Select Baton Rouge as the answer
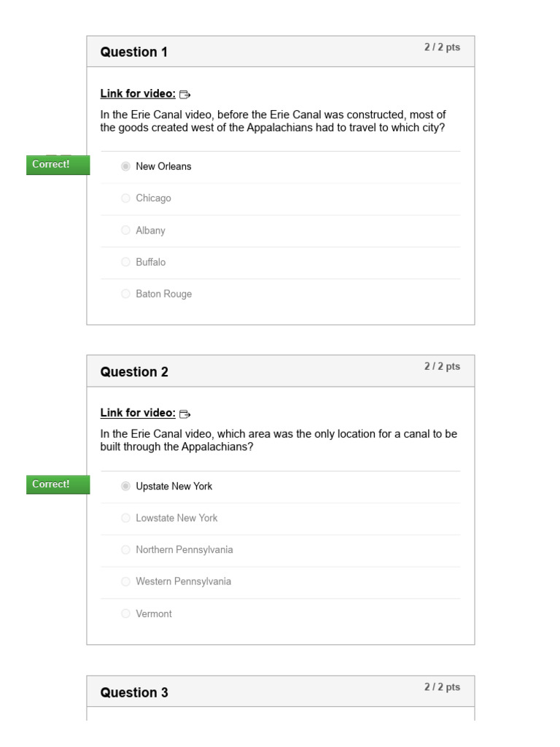The image size is (560, 747). 126,294
